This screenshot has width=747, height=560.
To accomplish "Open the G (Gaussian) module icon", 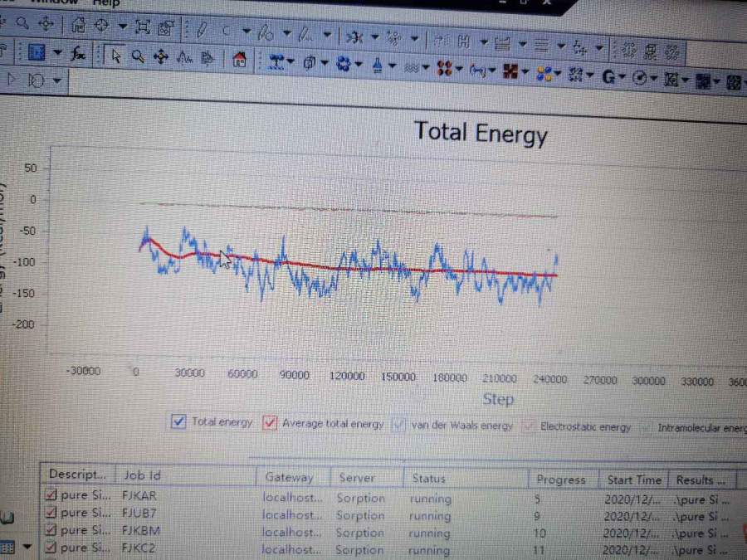I will pyautogui.click(x=608, y=77).
